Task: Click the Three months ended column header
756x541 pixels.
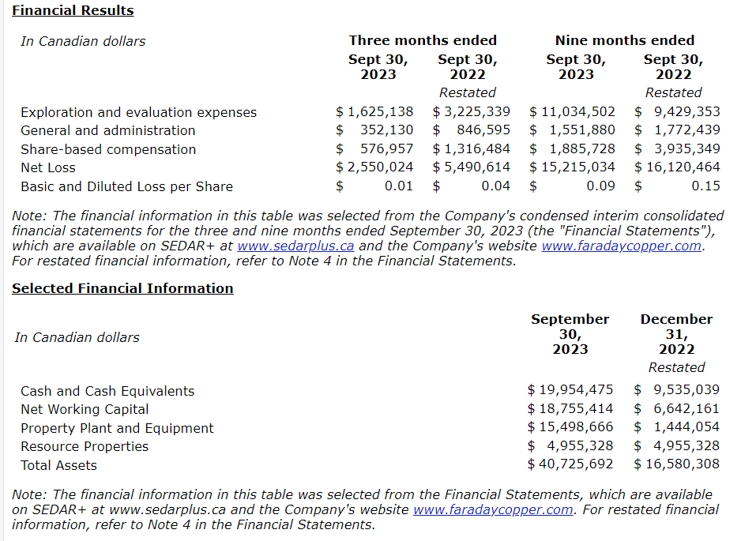Action: [x=423, y=40]
